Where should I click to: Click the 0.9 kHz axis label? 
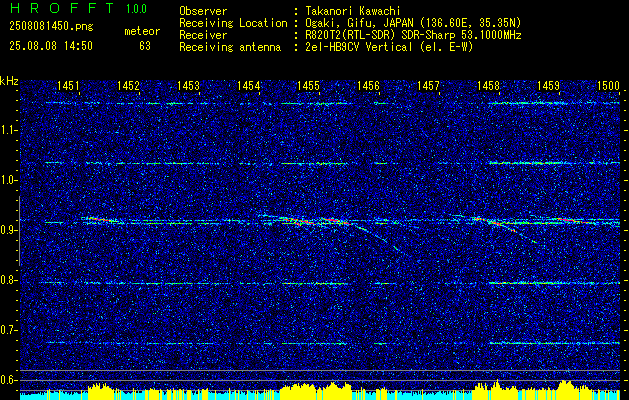tap(7, 230)
